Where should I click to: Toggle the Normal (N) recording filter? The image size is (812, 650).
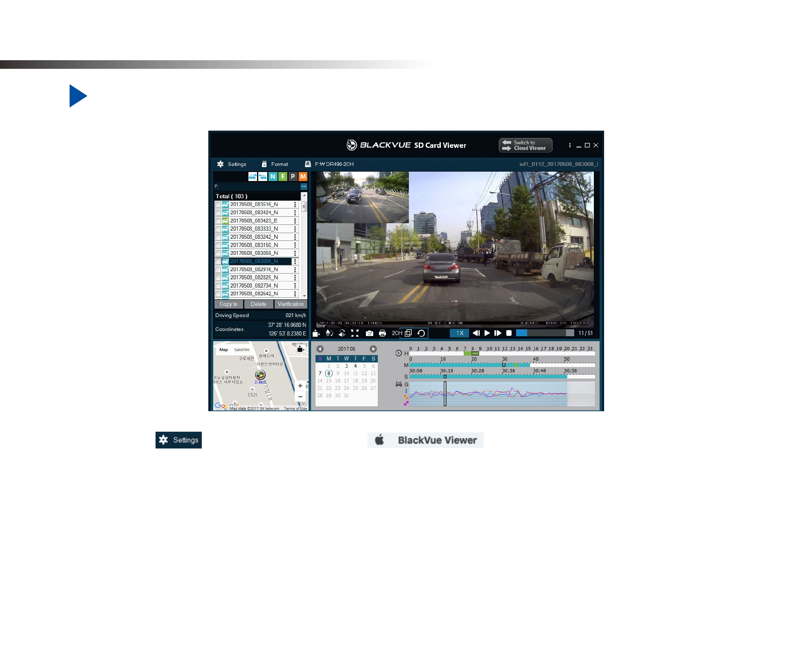(273, 177)
